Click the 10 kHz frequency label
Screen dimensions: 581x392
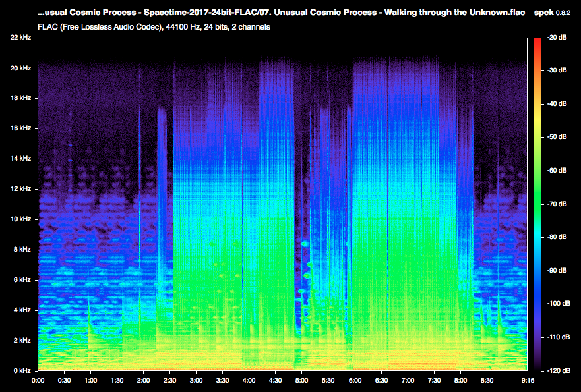tap(20, 219)
